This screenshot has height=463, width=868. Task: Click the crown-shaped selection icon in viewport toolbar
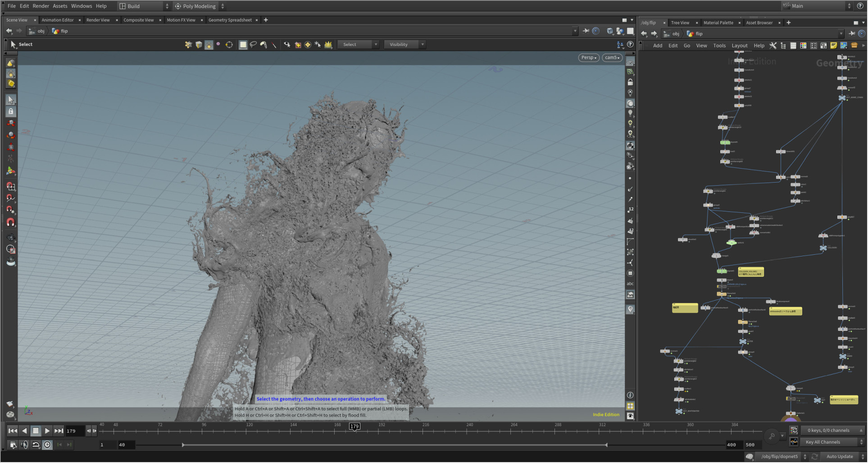(328, 45)
